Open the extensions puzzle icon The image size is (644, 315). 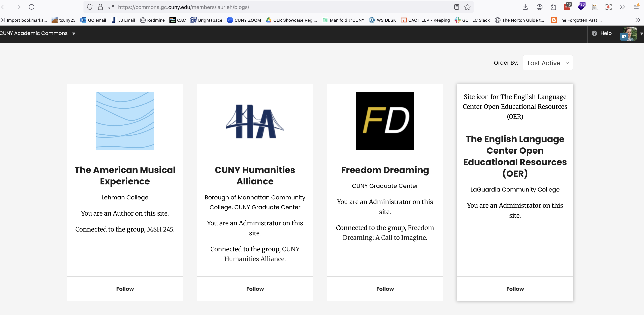tap(553, 7)
